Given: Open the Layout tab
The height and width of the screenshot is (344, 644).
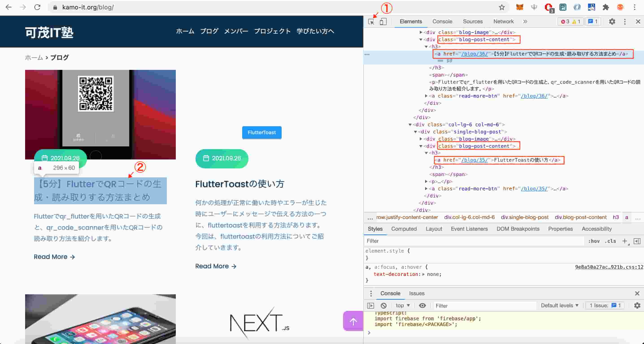Looking at the screenshot, I should point(434,229).
